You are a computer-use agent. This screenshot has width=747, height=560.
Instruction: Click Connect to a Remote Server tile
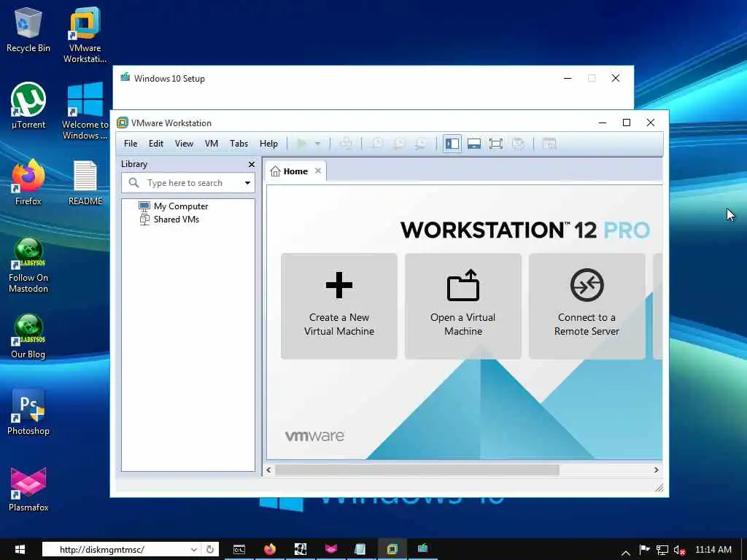(x=587, y=306)
